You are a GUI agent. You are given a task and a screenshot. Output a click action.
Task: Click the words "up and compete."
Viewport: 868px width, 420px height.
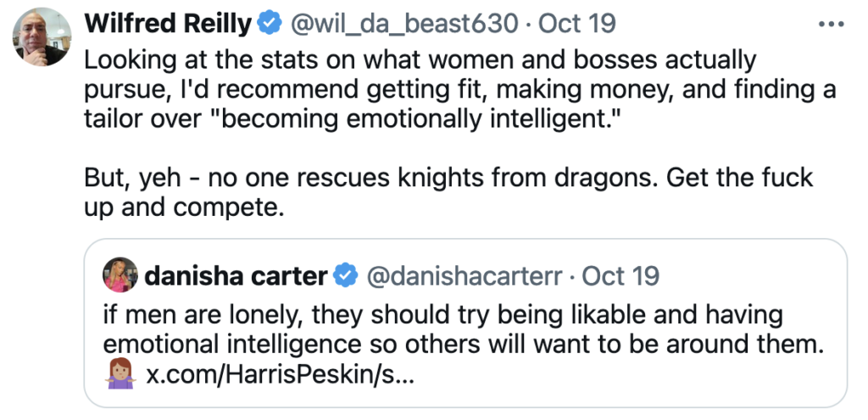(x=182, y=206)
